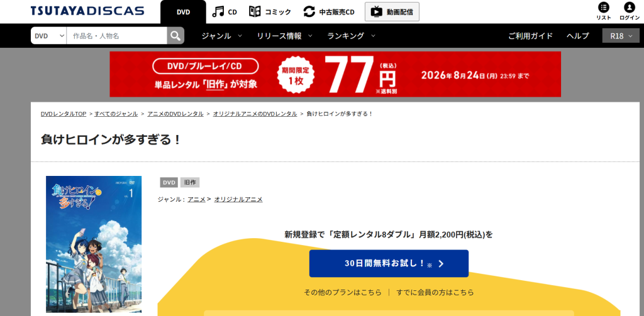Open すでに会員の方はこちら
The width and height of the screenshot is (644, 316).
(435, 293)
